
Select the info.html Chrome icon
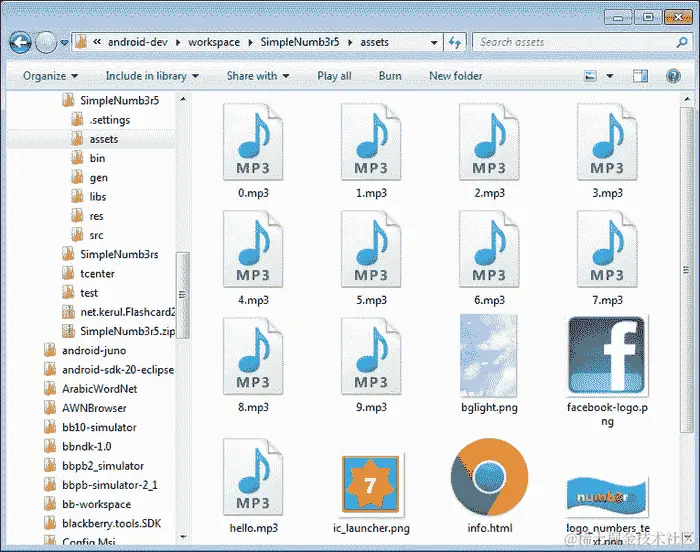(489, 477)
